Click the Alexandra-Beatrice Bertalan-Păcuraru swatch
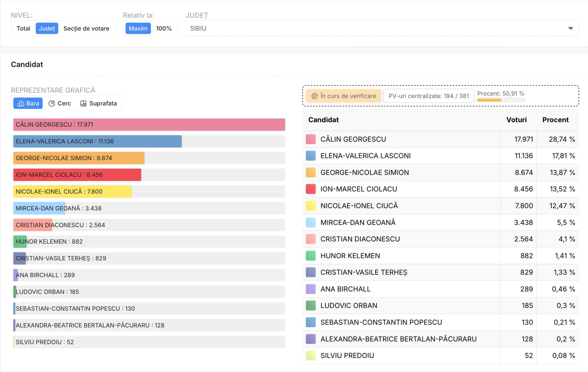588x372 pixels. 311,339
